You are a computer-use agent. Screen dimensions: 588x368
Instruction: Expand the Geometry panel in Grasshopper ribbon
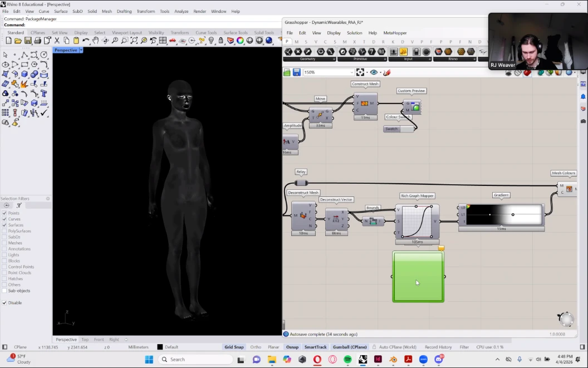click(x=334, y=59)
